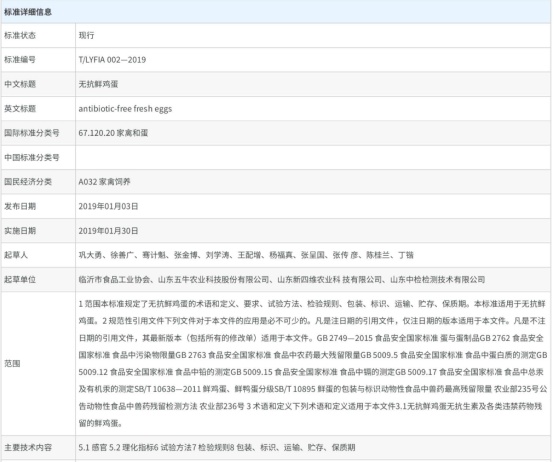554x462 pixels.
Task: Click the 标准详细信息 header title
Action: 28,12
